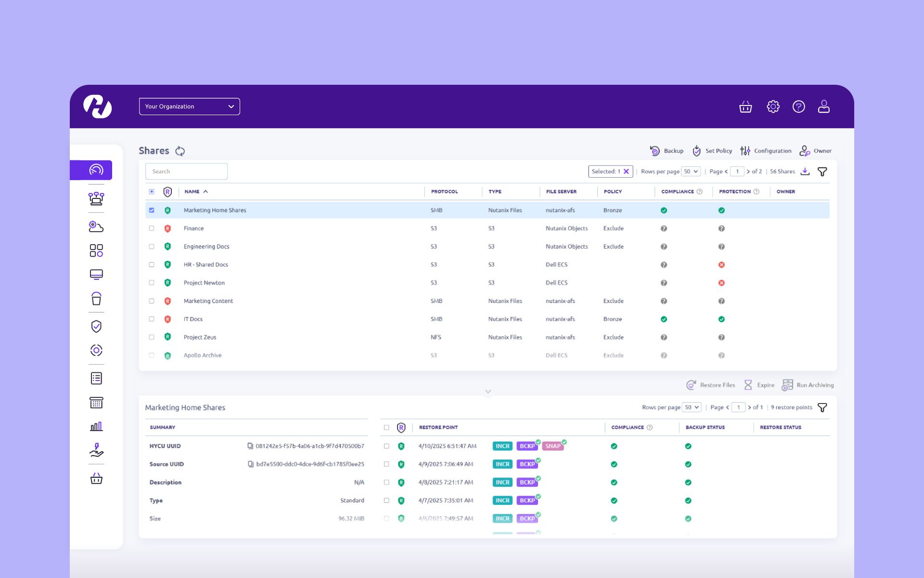The height and width of the screenshot is (578, 924).
Task: Check the Project Newton checkbox
Action: click(152, 283)
